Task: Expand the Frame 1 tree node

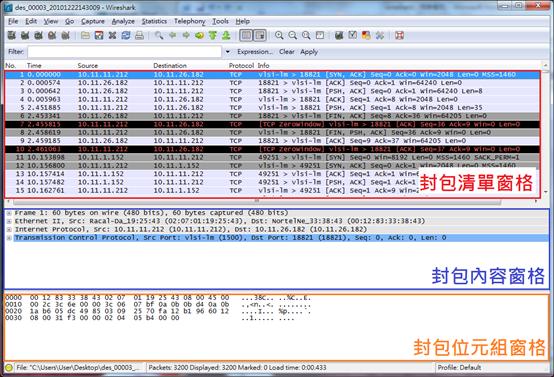Action: (x=9, y=213)
